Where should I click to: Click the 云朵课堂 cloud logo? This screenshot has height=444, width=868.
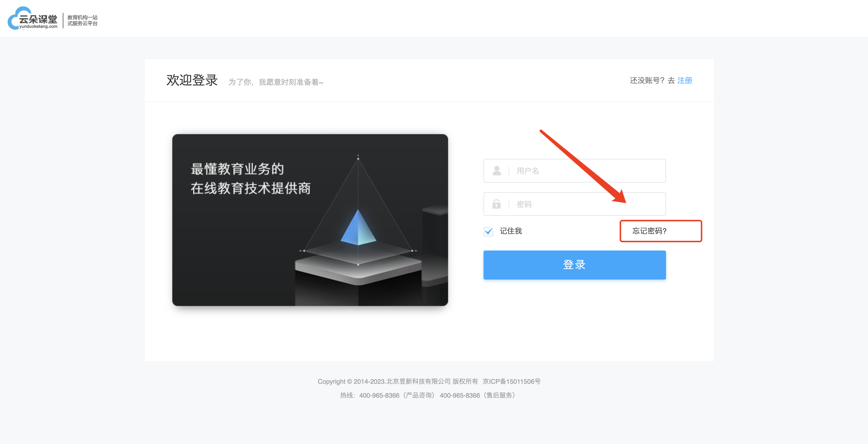coord(33,19)
